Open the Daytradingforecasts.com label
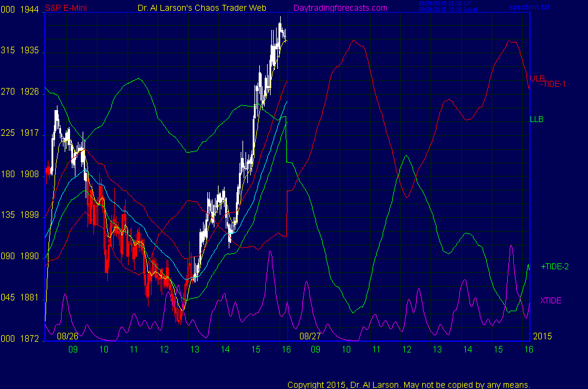 340,8
